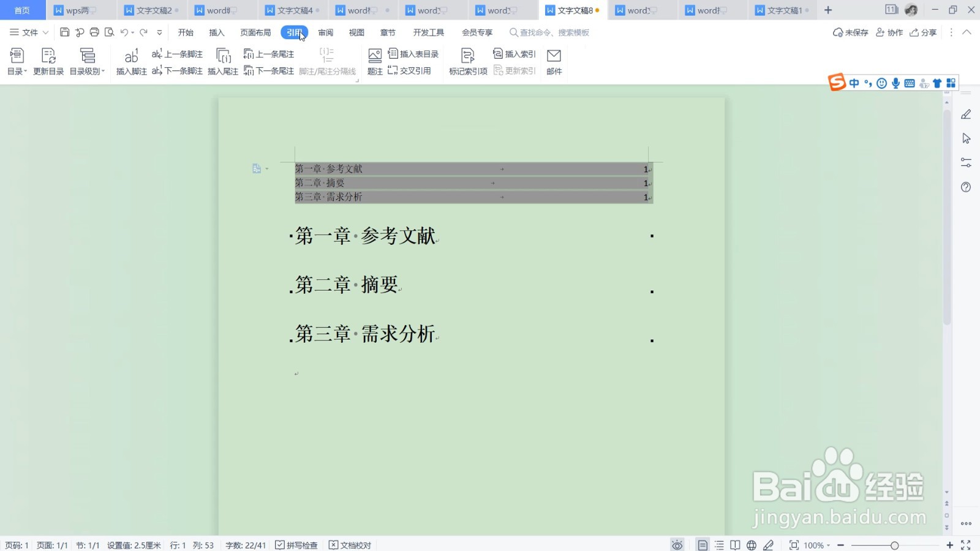Go to 下一条尾注 next endnote
This screenshot has width=980, height=551.
(269, 71)
